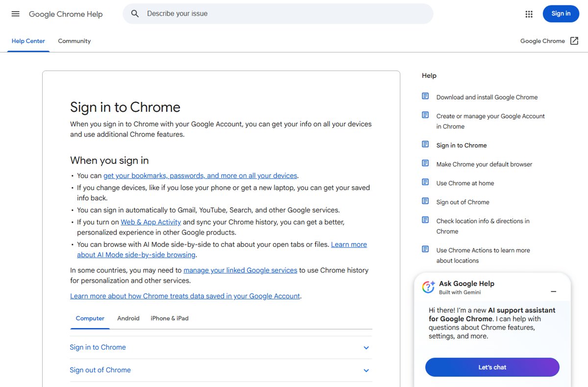Click article icon beside sidebar Sign out of Chrome
This screenshot has width=588, height=387.
click(425, 201)
